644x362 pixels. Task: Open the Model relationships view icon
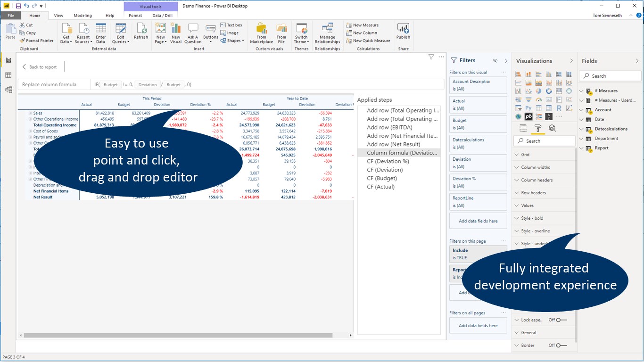(8, 90)
